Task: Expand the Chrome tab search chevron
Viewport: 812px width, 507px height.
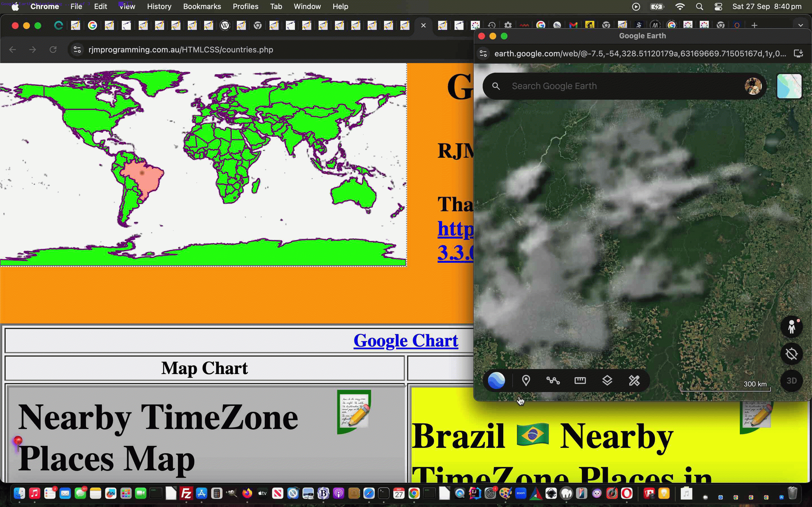Action: click(x=800, y=25)
